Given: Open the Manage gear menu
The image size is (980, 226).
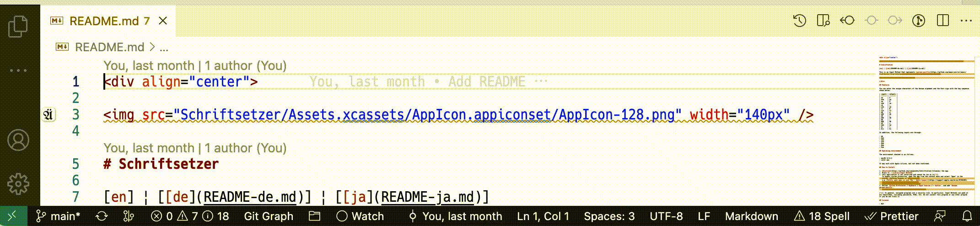Looking at the screenshot, I should (x=18, y=184).
